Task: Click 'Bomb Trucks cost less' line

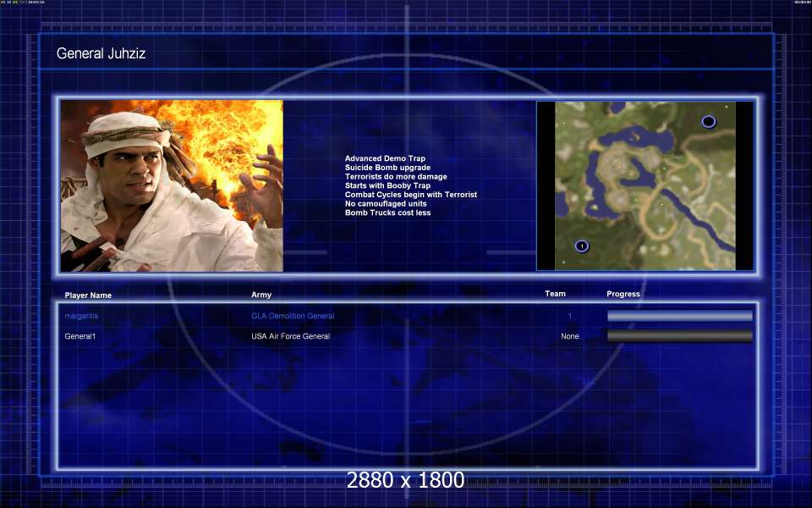Action: 387,213
